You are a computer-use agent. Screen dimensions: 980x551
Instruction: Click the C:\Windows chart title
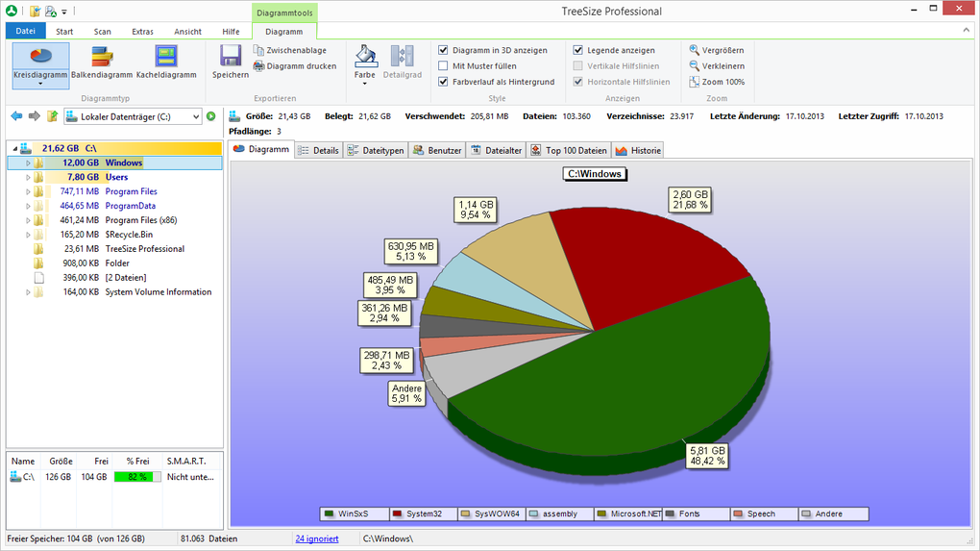point(595,174)
